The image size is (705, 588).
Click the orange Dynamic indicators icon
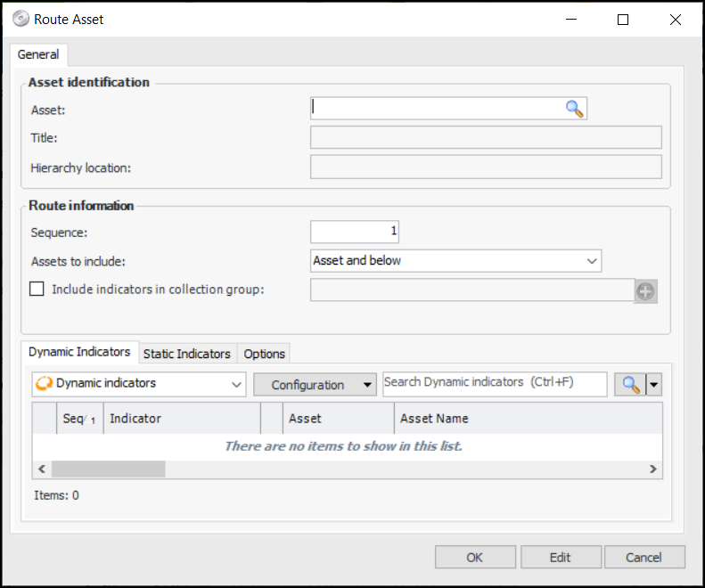coord(43,384)
